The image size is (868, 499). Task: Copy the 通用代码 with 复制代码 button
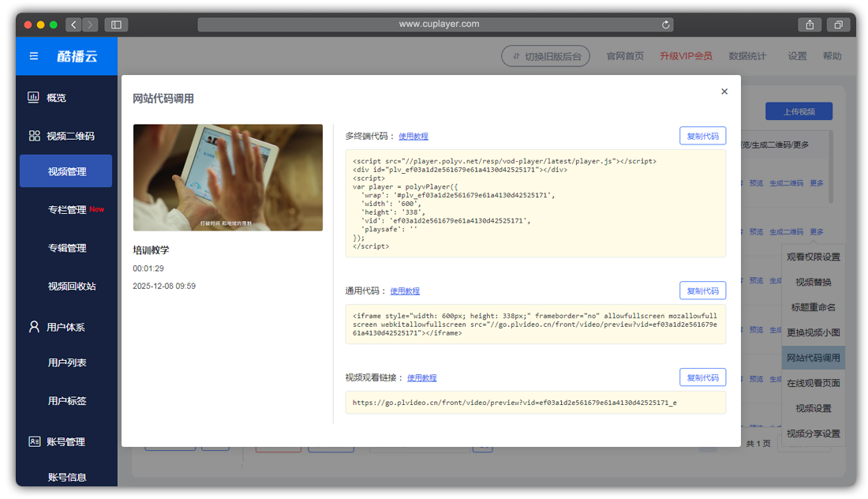tap(702, 291)
